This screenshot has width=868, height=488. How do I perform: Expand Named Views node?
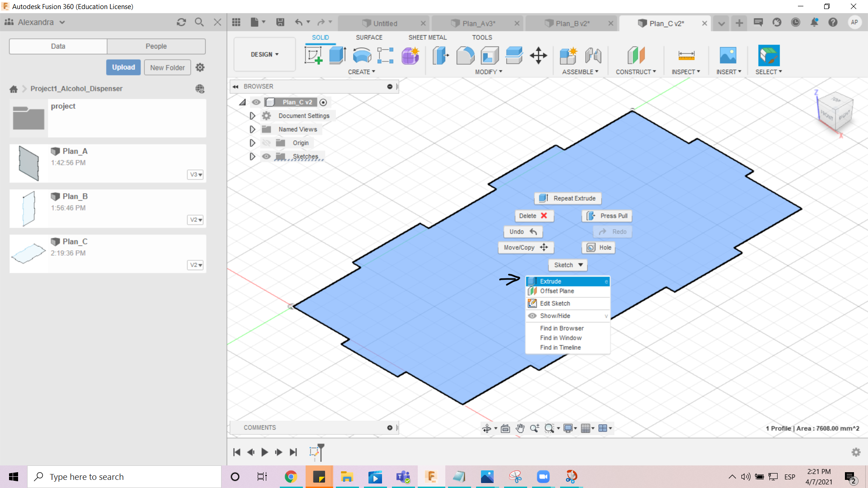[252, 130]
